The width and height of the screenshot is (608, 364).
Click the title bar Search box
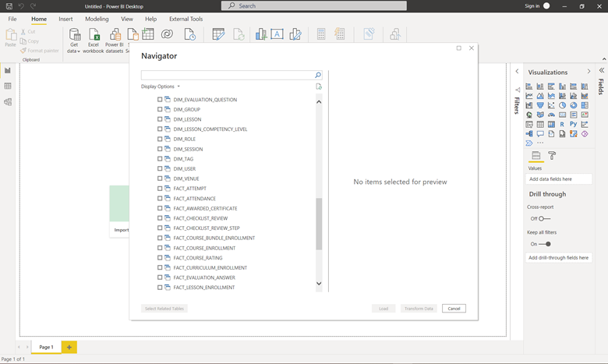click(x=313, y=5)
